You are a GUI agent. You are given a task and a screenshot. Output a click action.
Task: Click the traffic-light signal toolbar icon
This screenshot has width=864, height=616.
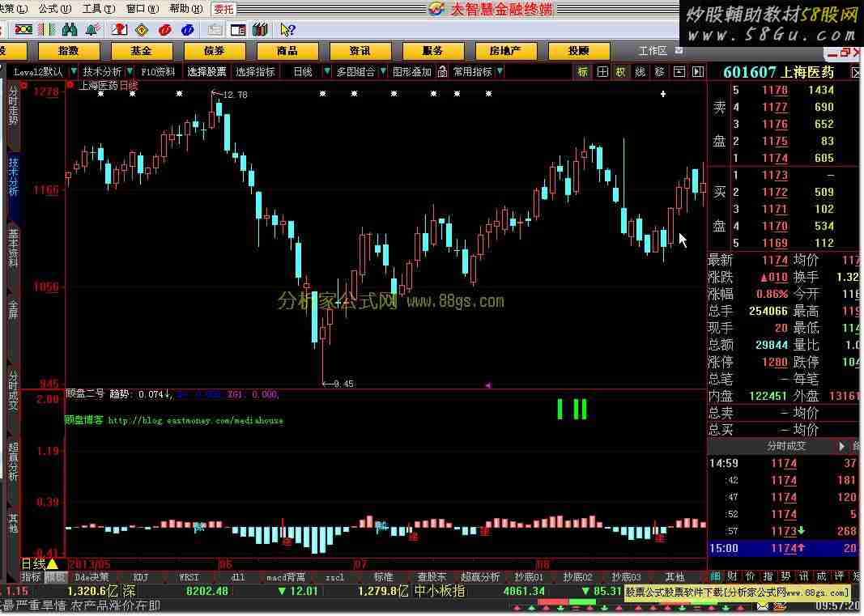pyautogui.click(x=23, y=30)
